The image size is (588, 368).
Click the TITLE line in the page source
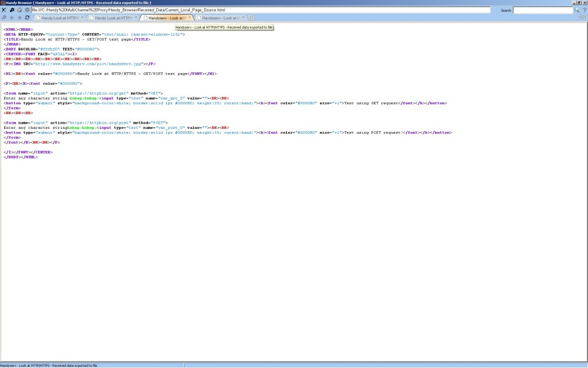77,39
